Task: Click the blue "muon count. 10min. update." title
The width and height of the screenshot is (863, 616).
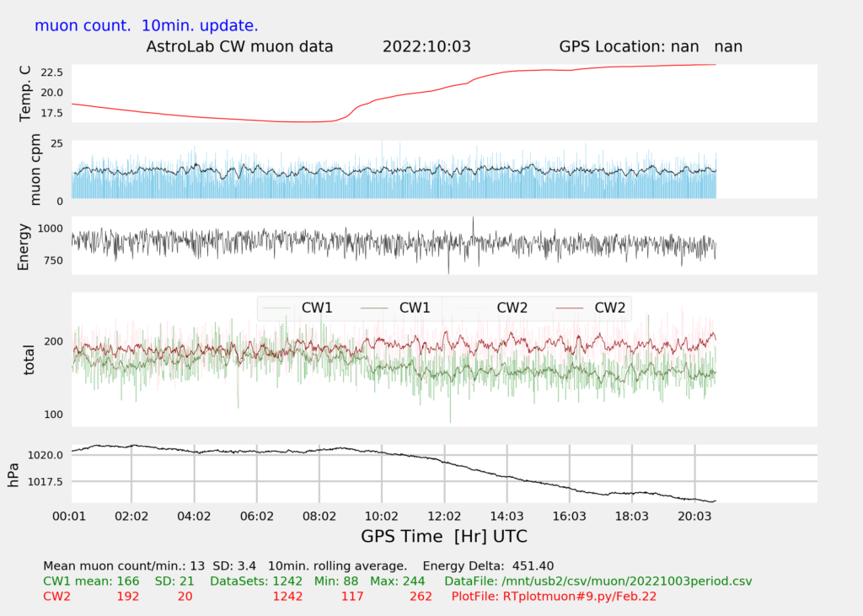Action: 146,25
